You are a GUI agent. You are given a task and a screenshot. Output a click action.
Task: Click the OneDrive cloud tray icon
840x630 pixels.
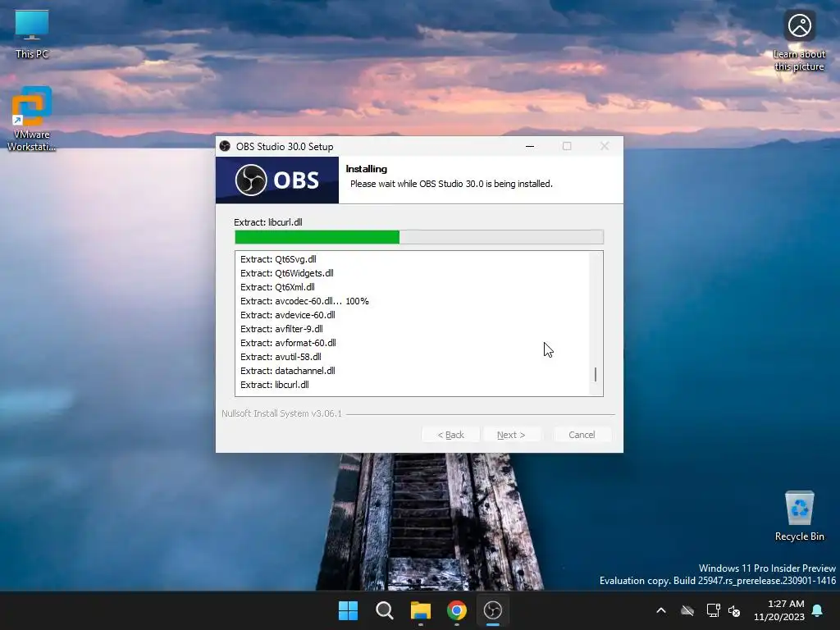pos(687,610)
